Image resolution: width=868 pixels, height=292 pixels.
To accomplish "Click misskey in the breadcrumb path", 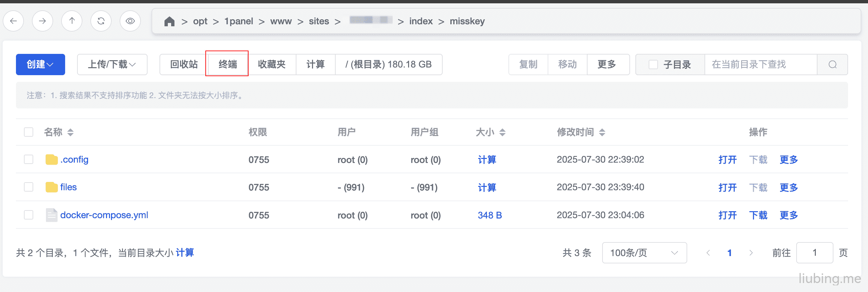I will point(467,21).
